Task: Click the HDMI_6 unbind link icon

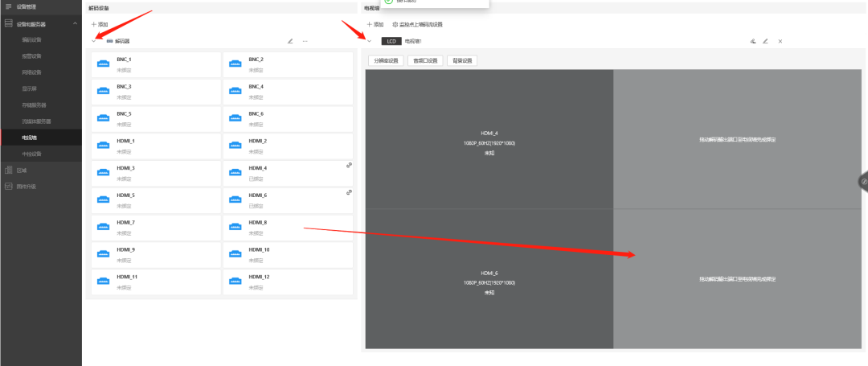Action: click(350, 192)
